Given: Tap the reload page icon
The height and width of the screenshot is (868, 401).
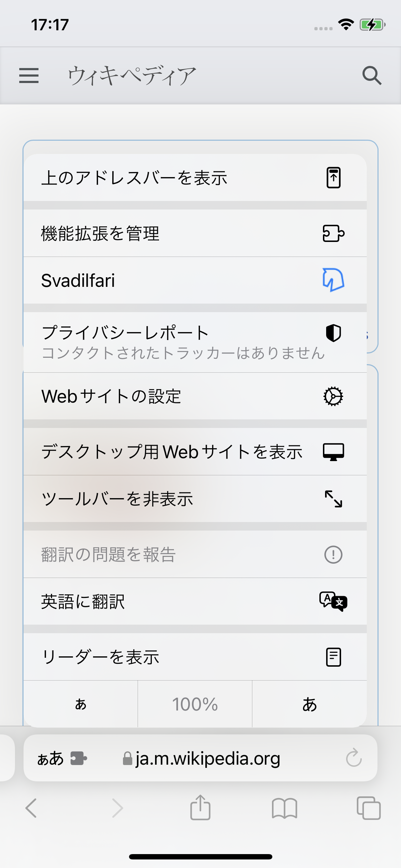Looking at the screenshot, I should coord(354,758).
